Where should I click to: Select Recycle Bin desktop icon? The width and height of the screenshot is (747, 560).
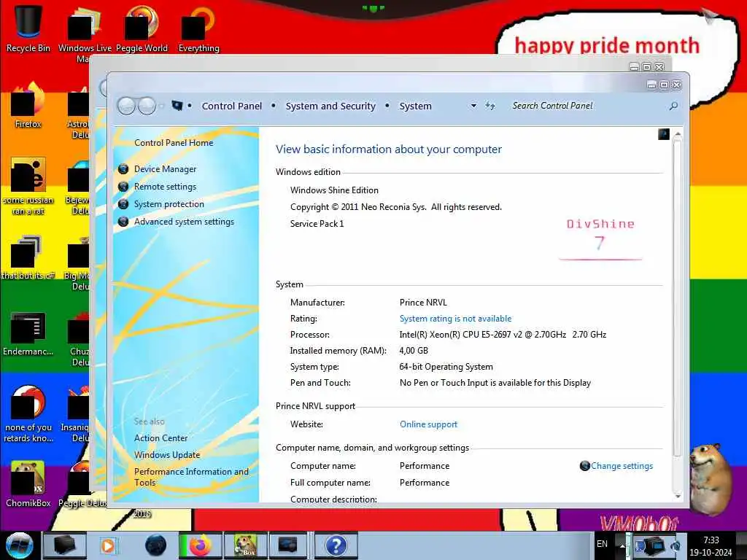[28, 28]
